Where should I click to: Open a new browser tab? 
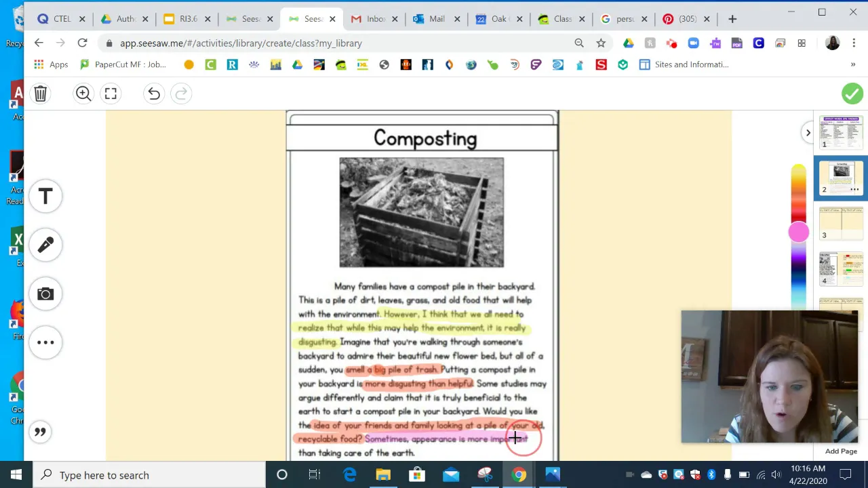coord(732,19)
